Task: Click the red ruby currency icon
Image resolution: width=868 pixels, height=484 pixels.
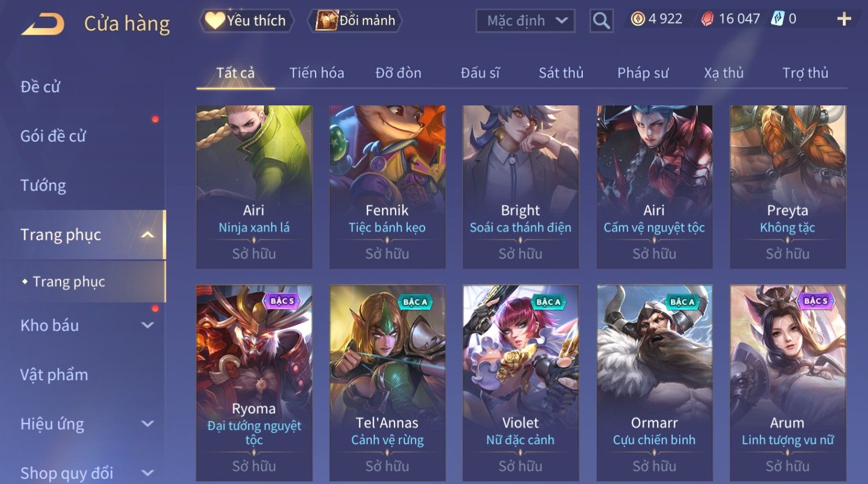Action: coord(707,20)
